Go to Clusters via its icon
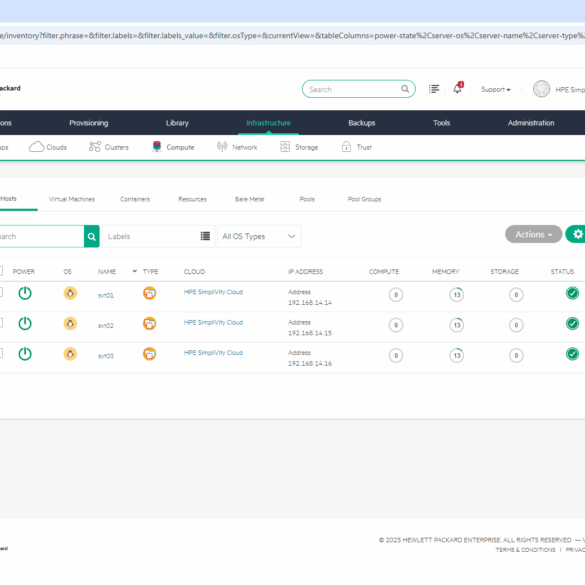585x585 pixels. tap(95, 147)
